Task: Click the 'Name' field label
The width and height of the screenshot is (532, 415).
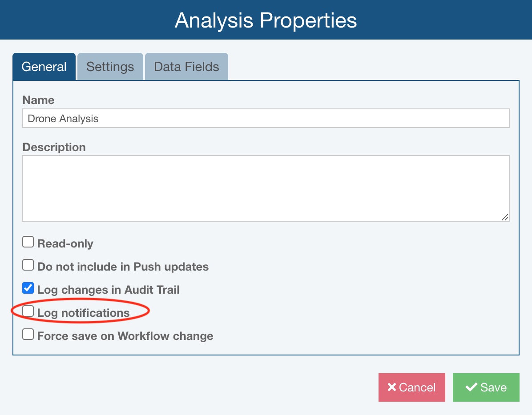Action: (x=38, y=100)
